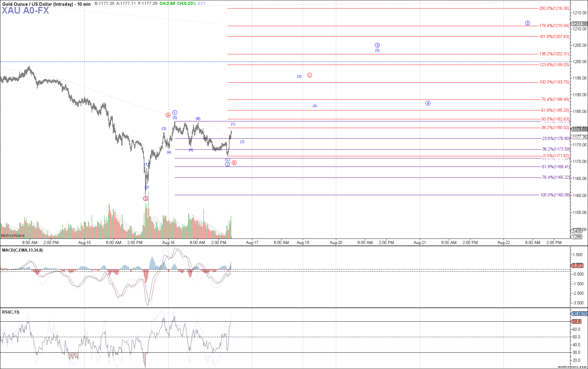Click the 1211.58 price tag on axis
588x369 pixels.
pos(579,24)
